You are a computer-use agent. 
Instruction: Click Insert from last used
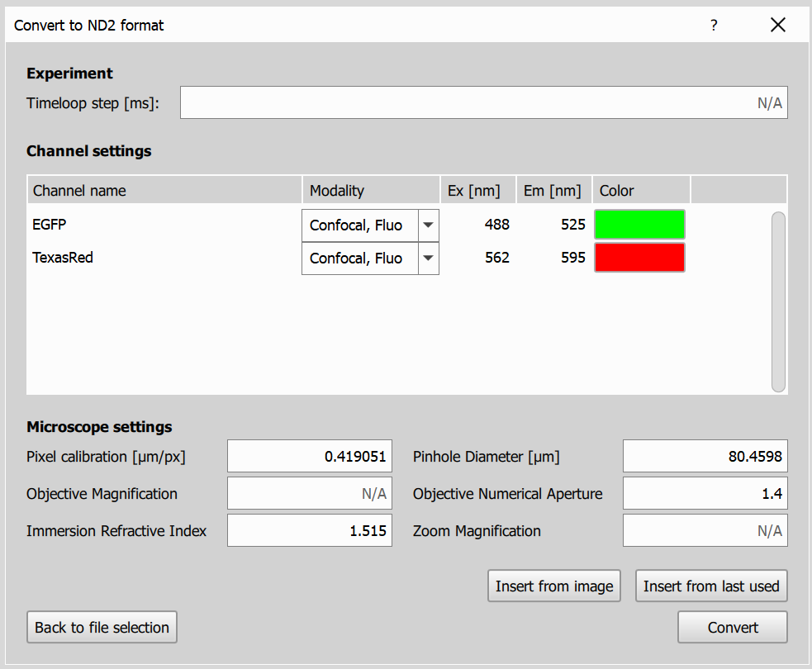[710, 586]
